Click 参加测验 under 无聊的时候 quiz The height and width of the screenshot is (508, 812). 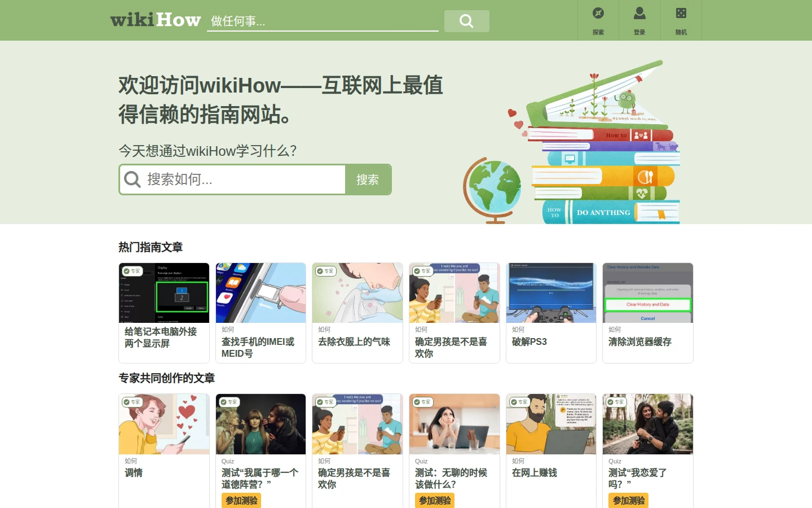(x=435, y=500)
